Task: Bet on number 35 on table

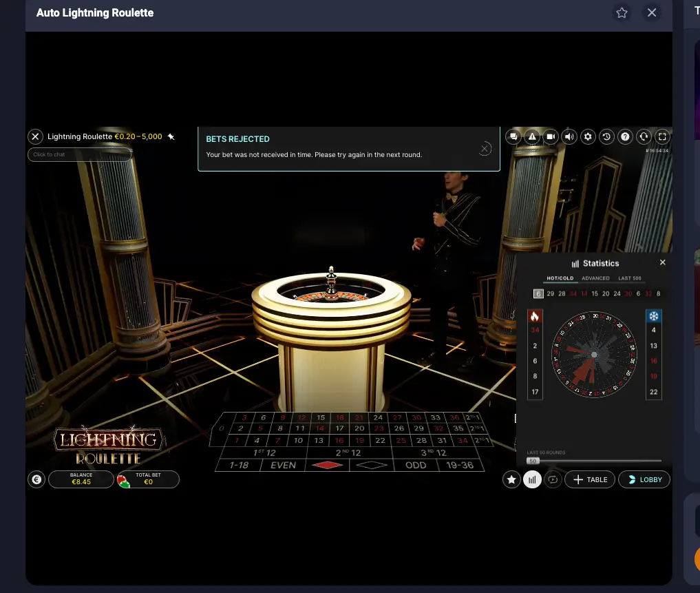Action: [458, 428]
